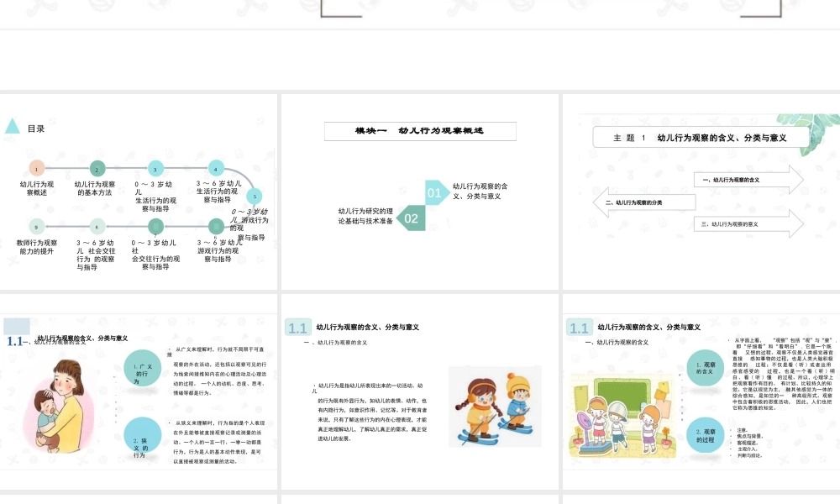The width and height of the screenshot is (840, 504).
Task: Click the 3～6岁幼儿游戏行为的观察与指导 label
Action: tap(218, 250)
